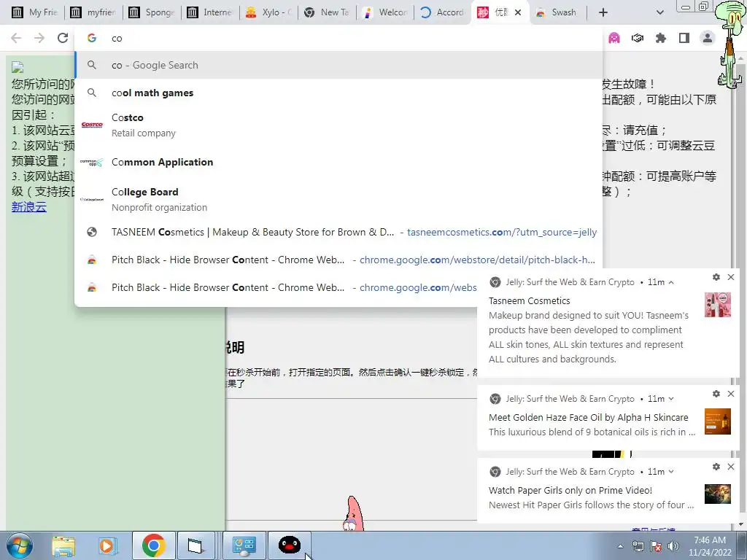Image resolution: width=747 pixels, height=560 pixels.
Task: Choose the Common Application suggestion
Action: coord(338,162)
